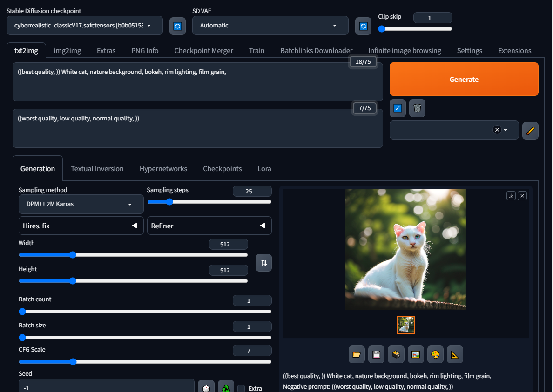
Task: Send image to inpaint via palette icon
Action: point(435,354)
